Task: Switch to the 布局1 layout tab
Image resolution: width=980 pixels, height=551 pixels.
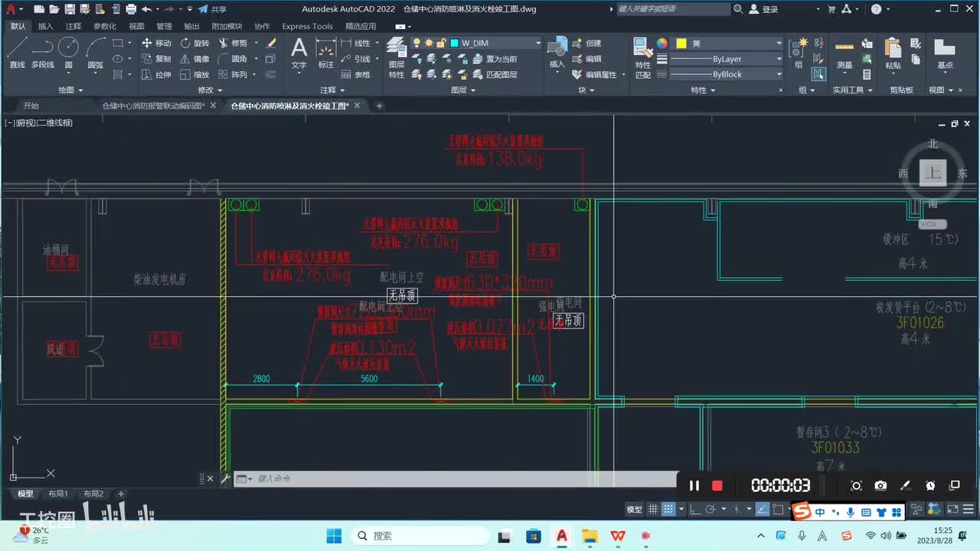Action: point(58,494)
